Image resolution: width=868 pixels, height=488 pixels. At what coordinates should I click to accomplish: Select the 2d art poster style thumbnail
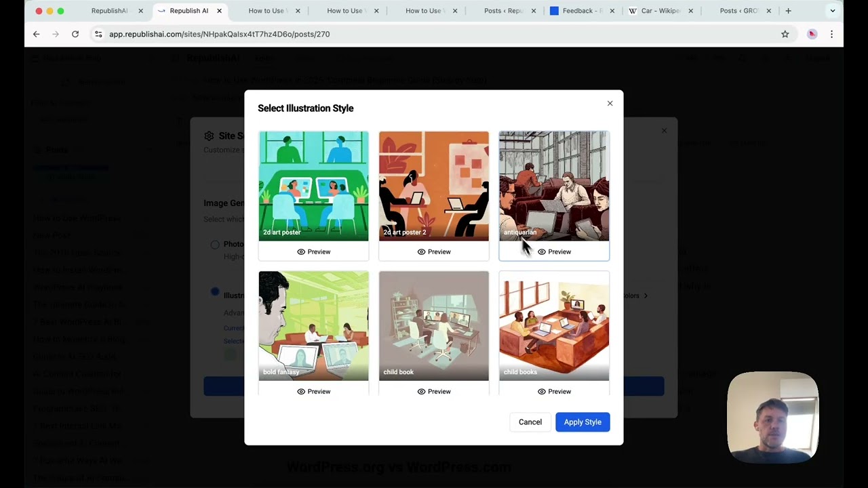313,186
